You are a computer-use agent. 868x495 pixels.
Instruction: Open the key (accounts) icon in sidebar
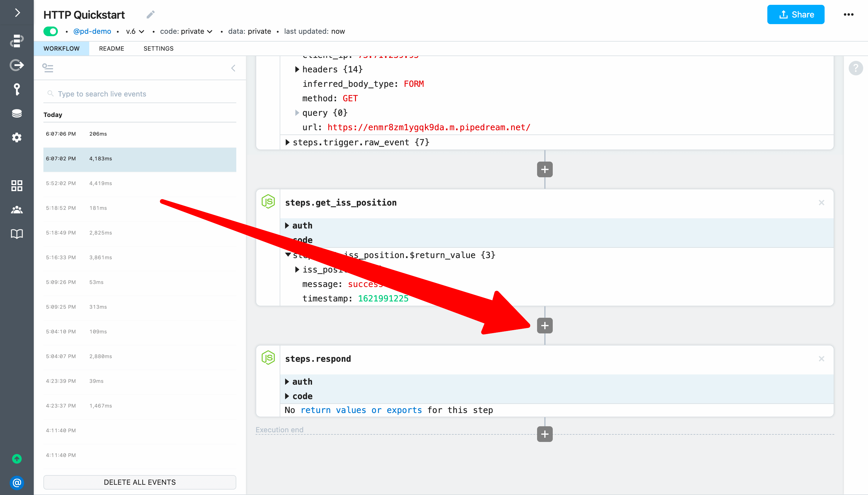point(17,90)
